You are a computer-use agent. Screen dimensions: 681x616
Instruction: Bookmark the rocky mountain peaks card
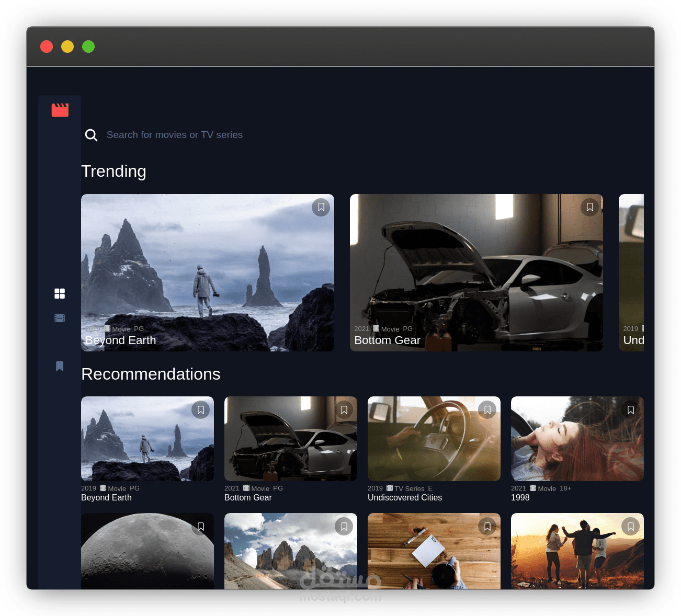click(344, 527)
